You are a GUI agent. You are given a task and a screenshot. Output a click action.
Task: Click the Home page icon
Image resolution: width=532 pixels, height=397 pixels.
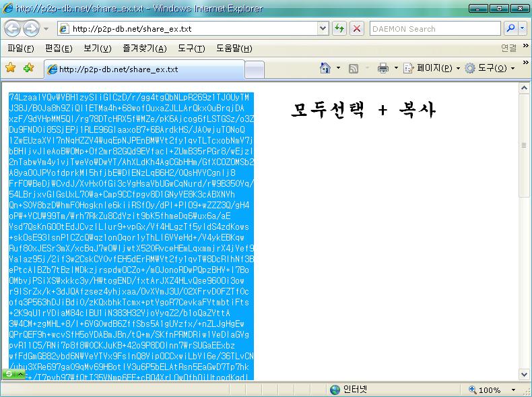325,68
